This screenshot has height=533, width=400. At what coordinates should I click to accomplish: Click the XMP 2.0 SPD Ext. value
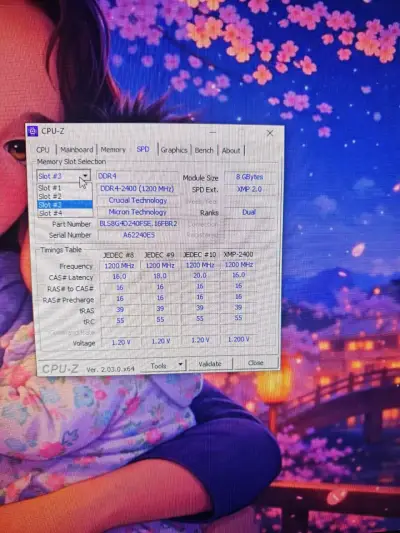[x=249, y=189]
